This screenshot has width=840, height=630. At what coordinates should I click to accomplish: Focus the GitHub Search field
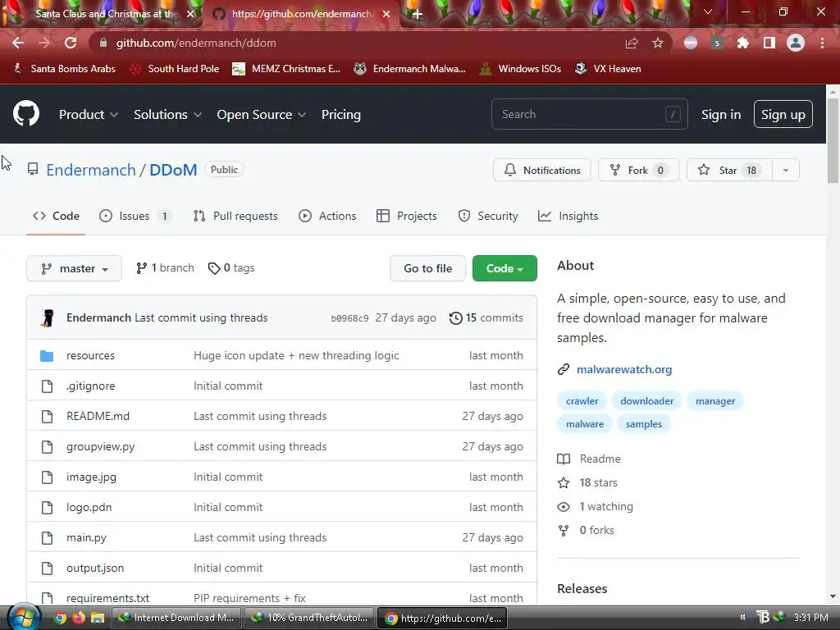pyautogui.click(x=589, y=114)
